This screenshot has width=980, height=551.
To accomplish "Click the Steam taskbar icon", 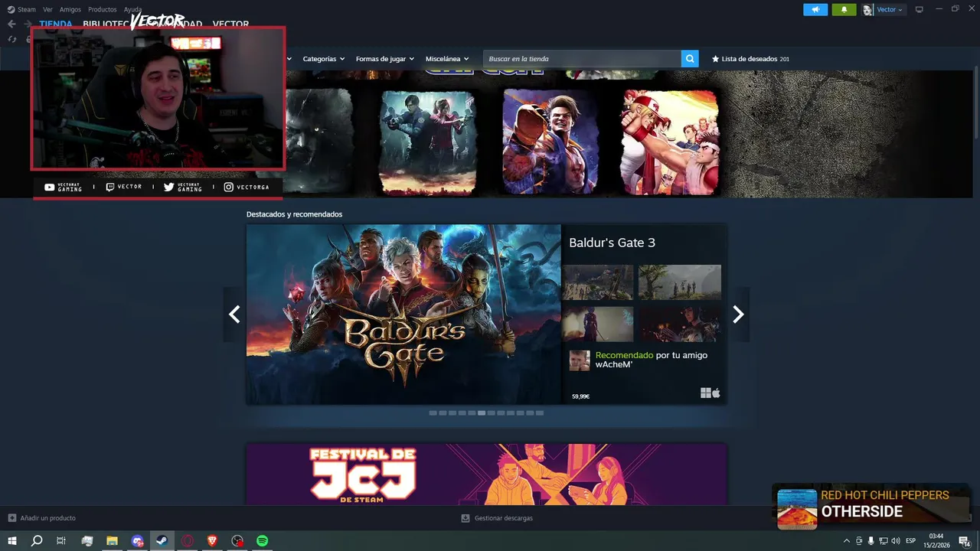I will (x=162, y=541).
